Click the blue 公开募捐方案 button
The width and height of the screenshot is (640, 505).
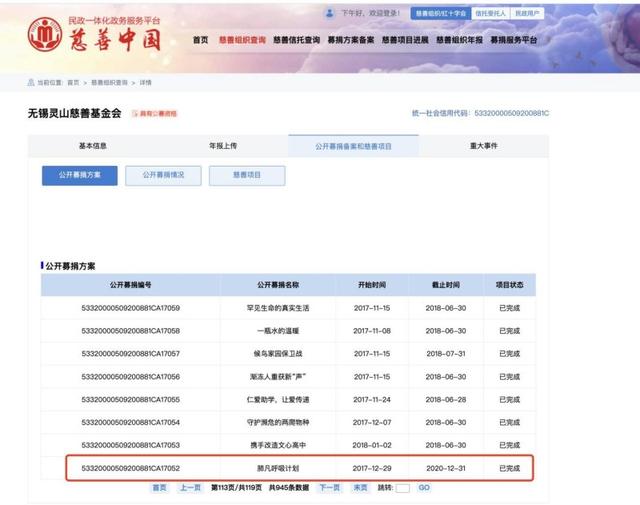[x=80, y=176]
